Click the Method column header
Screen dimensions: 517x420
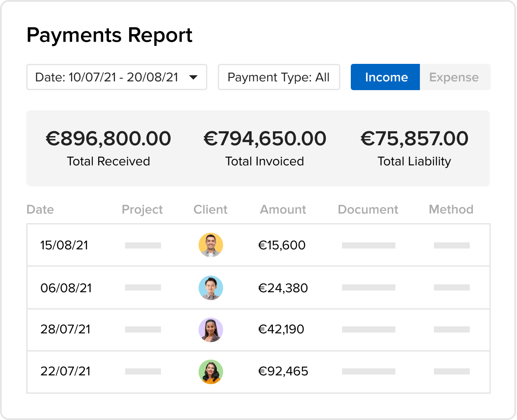click(451, 209)
